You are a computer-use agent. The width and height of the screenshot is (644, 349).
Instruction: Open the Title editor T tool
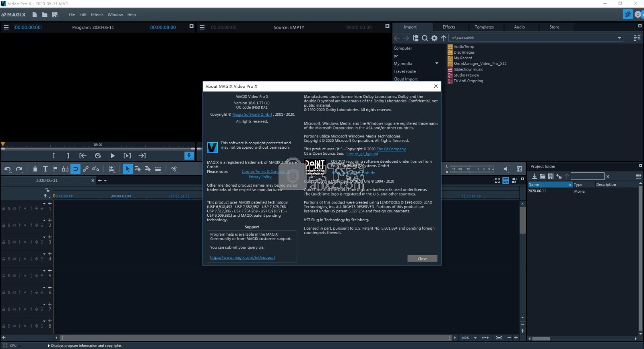(x=45, y=169)
